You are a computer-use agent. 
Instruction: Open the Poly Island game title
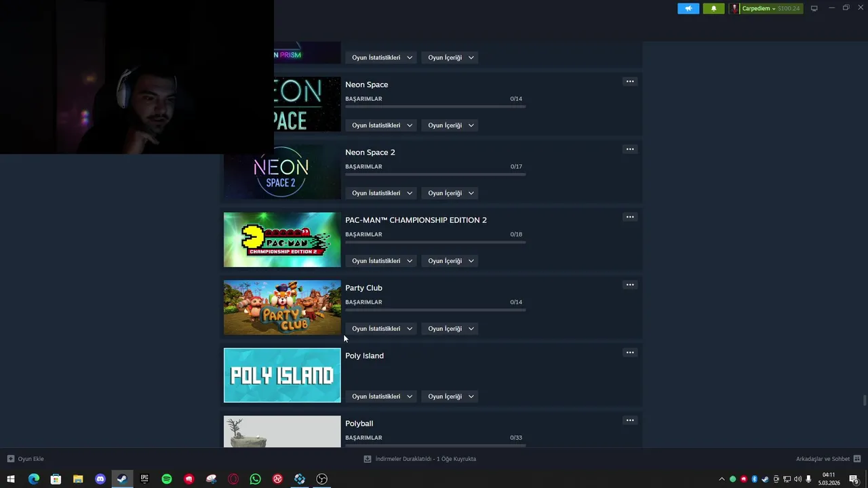364,356
